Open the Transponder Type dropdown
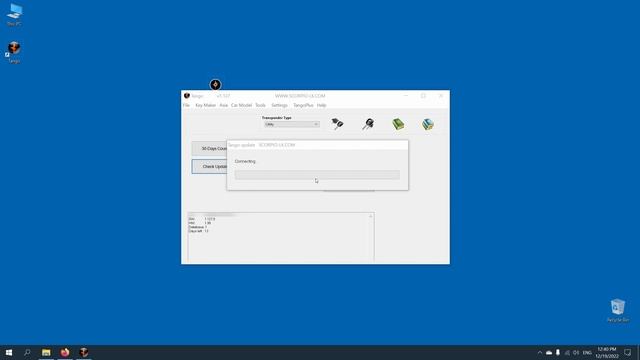 [x=292, y=124]
